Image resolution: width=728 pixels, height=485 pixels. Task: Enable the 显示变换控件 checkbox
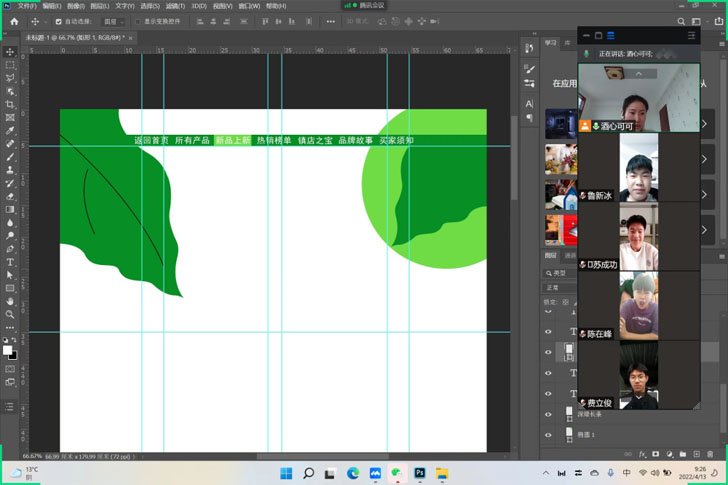tap(138, 21)
